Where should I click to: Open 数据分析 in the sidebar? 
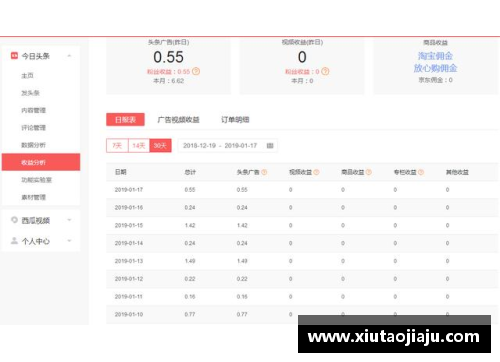[x=33, y=145]
